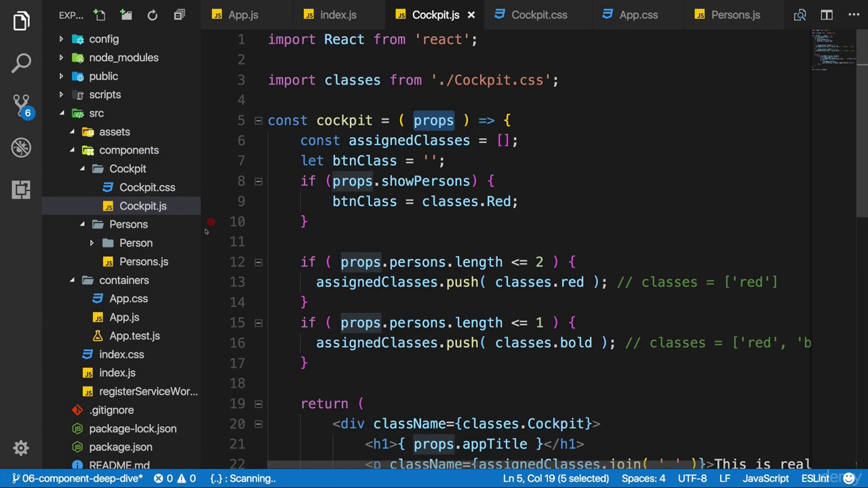Change end of line sequence LF
Viewport: 868px width, 488px height.
point(725,479)
